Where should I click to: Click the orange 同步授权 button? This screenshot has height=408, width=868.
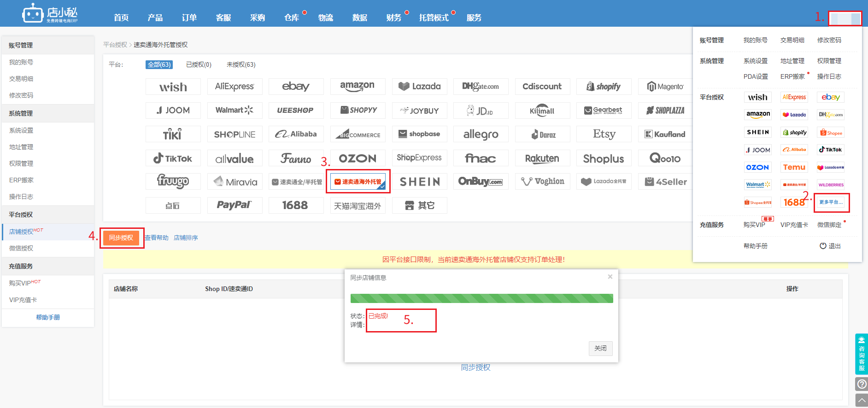click(121, 238)
